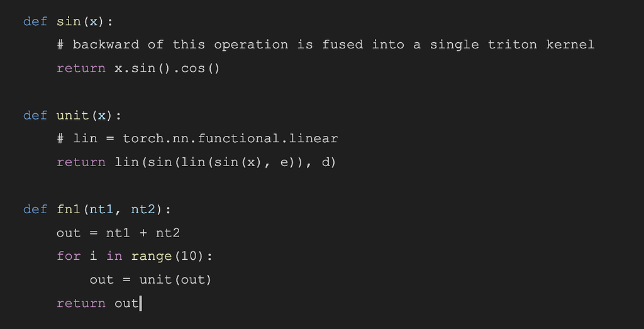Click the def keyword before fn1

[x=35, y=209]
